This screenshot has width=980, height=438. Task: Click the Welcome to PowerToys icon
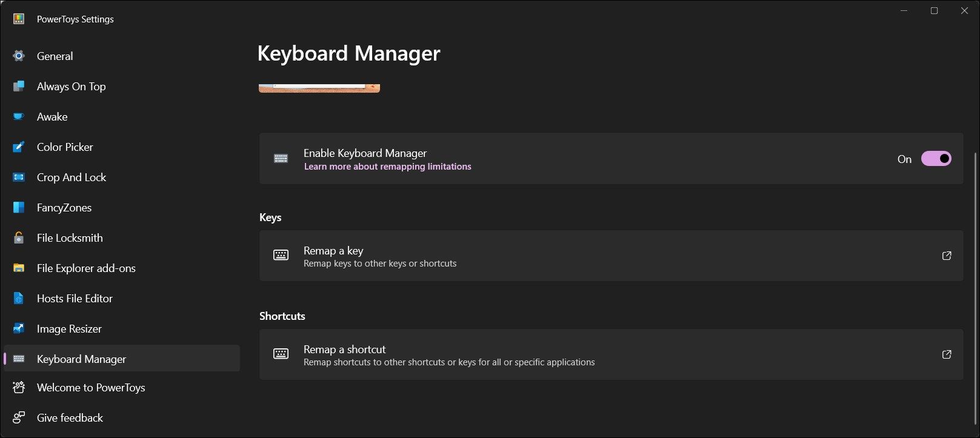coord(19,387)
